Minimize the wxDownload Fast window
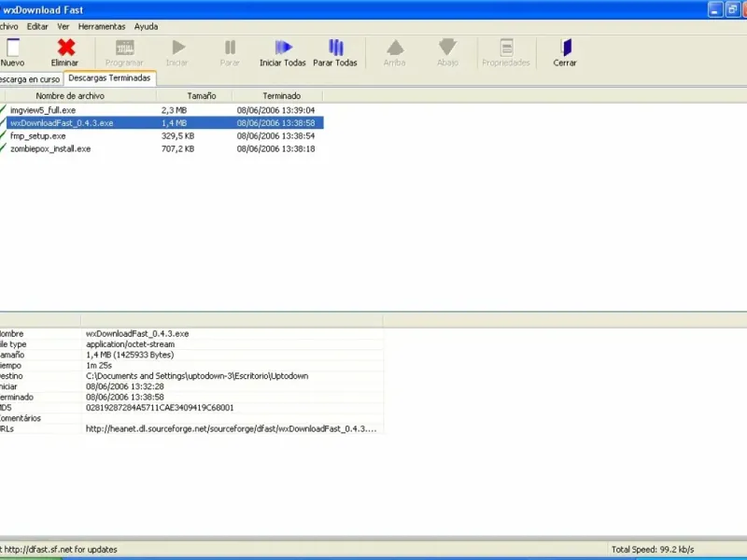747x560 pixels. coord(715,9)
